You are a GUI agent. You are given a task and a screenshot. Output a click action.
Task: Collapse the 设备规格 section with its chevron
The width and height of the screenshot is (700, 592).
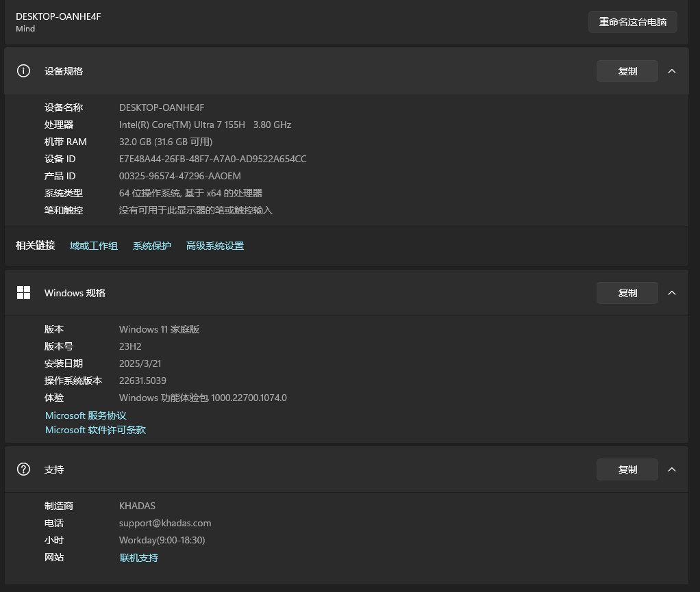(672, 71)
